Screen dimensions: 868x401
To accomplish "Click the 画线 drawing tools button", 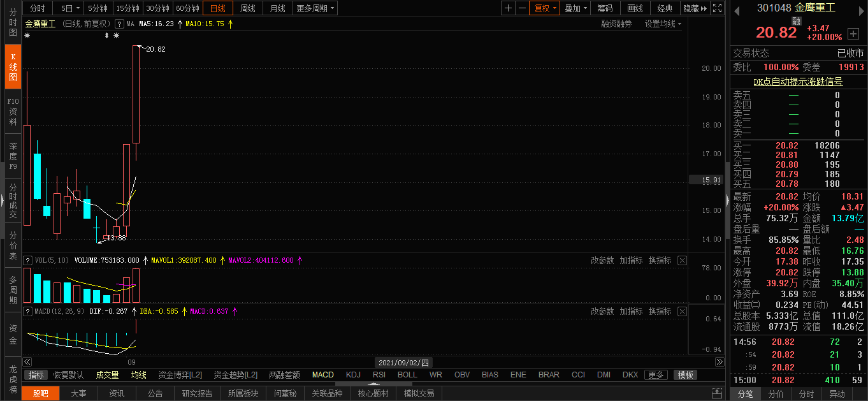I will click(635, 8).
